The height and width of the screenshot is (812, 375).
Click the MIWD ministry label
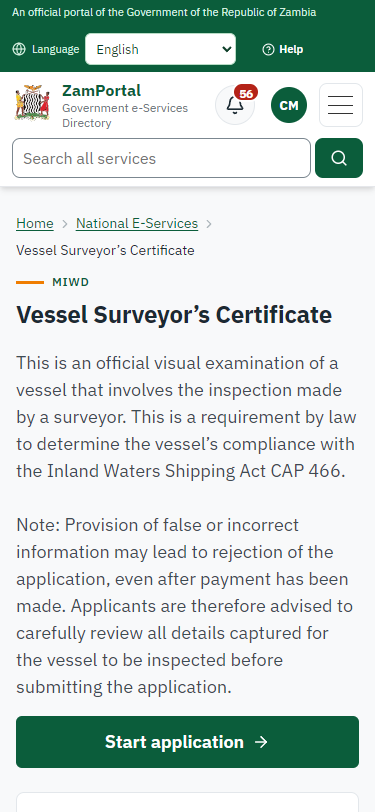pos(70,282)
